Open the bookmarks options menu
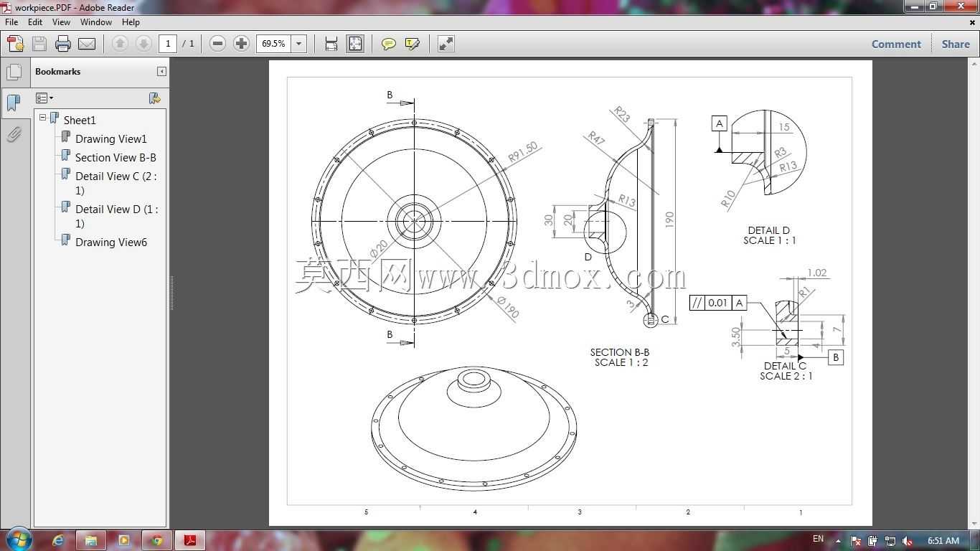 44,98
